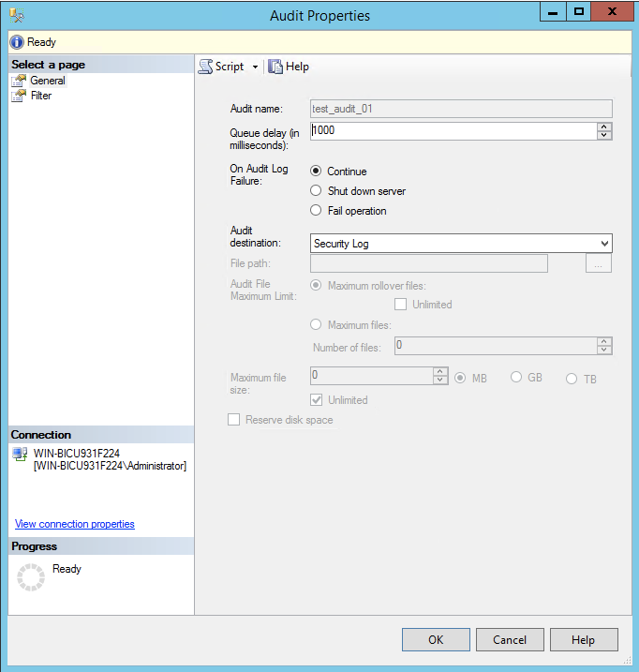The image size is (639, 672).
Task: Click the server connection icon
Action: click(x=21, y=455)
